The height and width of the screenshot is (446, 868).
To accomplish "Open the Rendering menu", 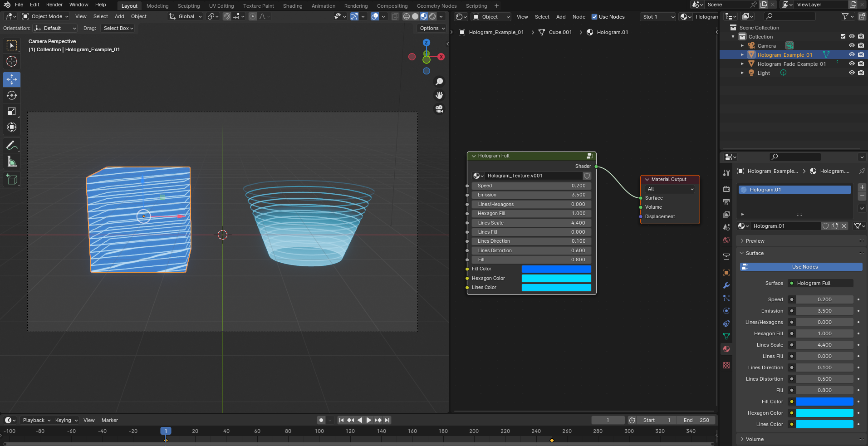I will click(356, 5).
